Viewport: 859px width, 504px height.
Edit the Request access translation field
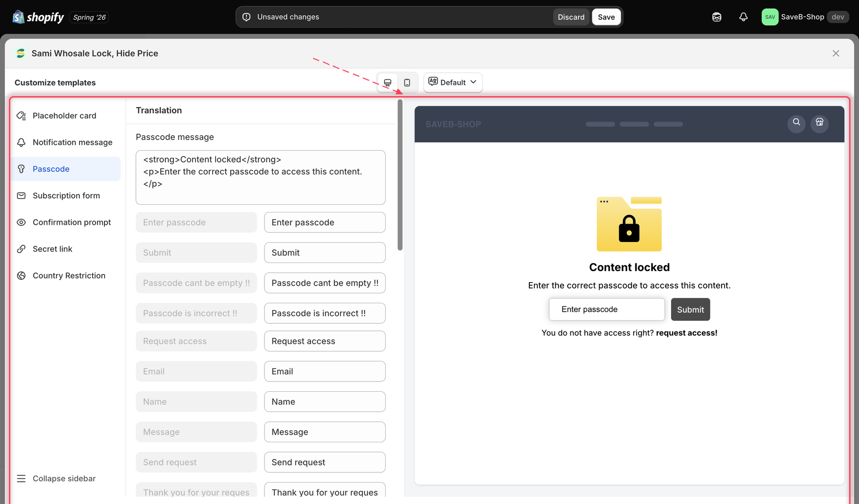(325, 341)
